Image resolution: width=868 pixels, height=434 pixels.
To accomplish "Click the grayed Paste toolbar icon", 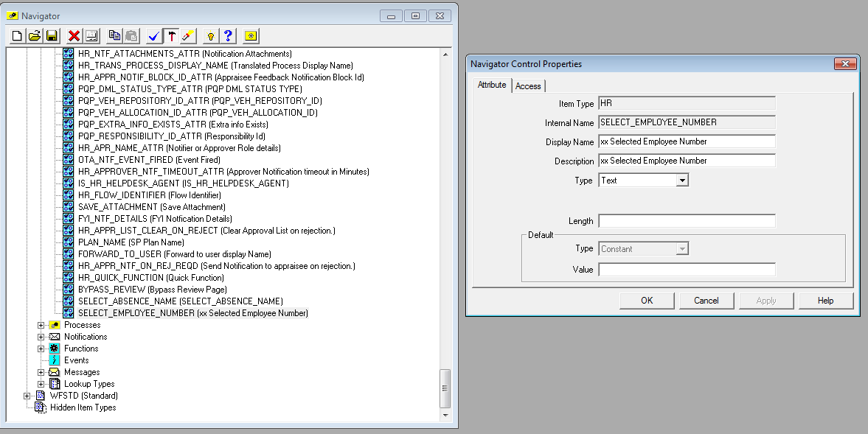I will 131,36.
